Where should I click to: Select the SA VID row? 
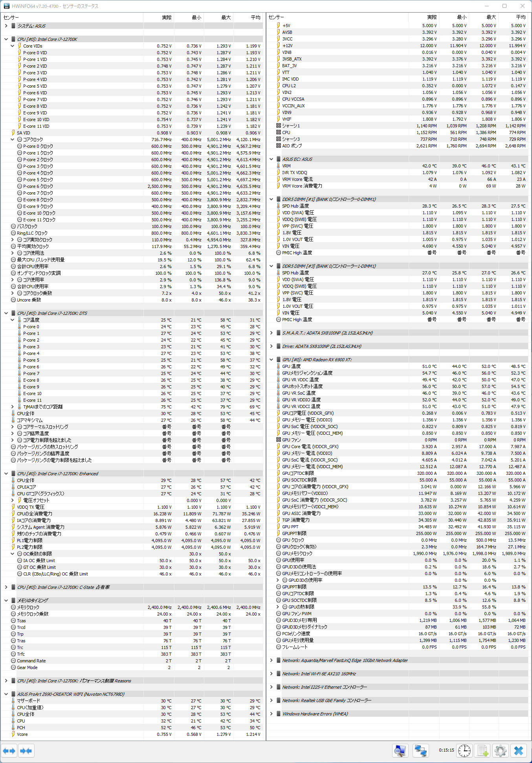coord(132,133)
